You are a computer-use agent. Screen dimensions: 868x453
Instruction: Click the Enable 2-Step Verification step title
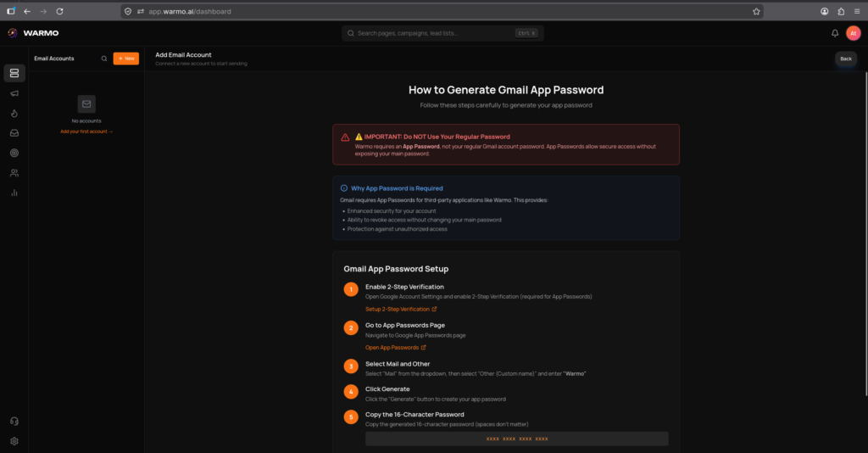pyautogui.click(x=404, y=287)
